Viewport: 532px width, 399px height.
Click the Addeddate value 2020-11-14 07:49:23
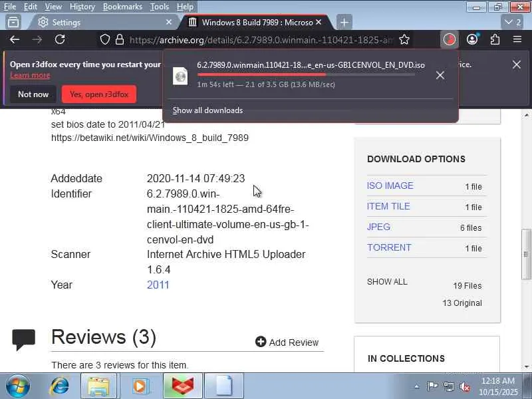[196, 178]
